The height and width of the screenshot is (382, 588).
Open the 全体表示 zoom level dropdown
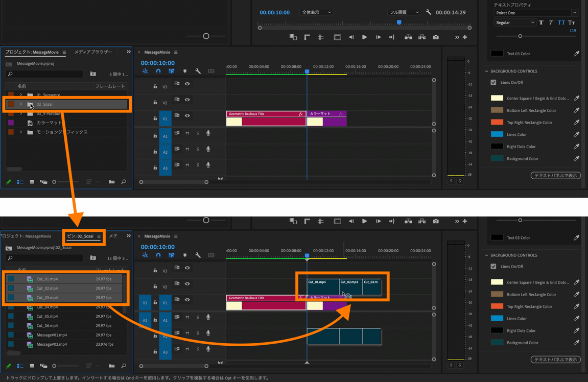(x=316, y=12)
